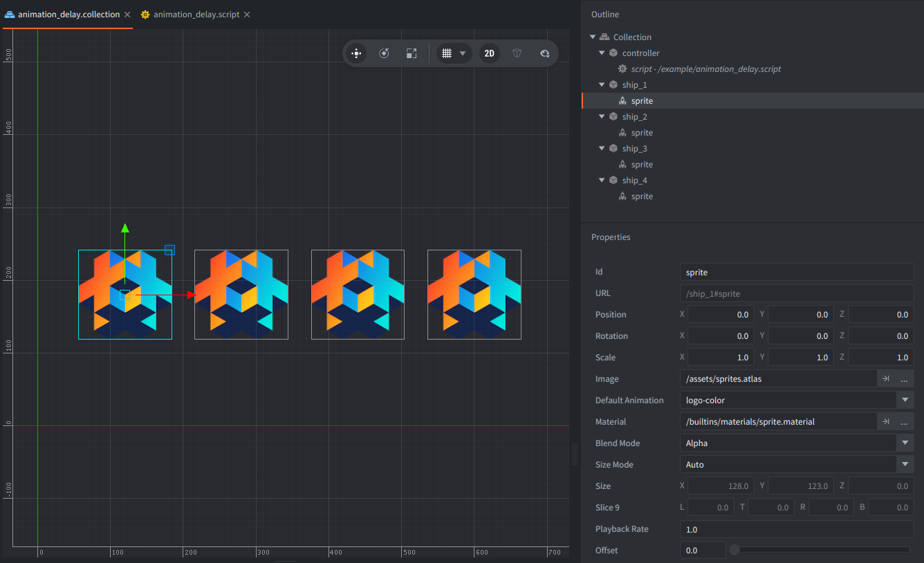Open the Default Animation dropdown
The image size is (924, 563).
coord(905,400)
